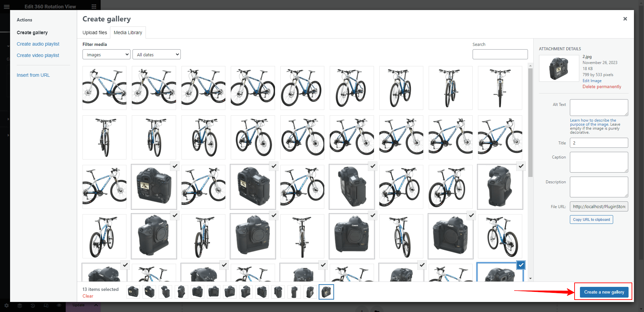Switch to Responsive mode icon

click(46, 306)
